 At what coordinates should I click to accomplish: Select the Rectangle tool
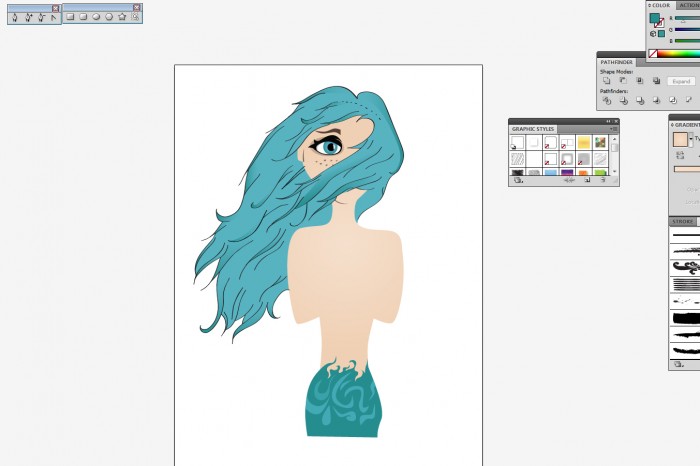point(70,17)
